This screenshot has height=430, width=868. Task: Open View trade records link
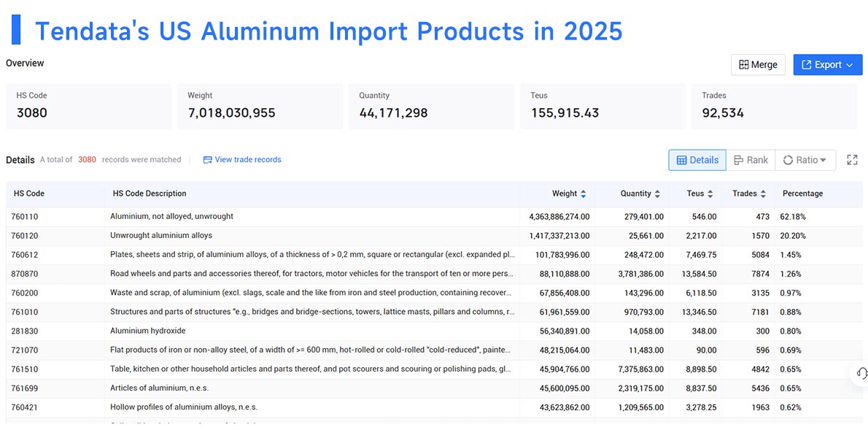click(x=242, y=160)
